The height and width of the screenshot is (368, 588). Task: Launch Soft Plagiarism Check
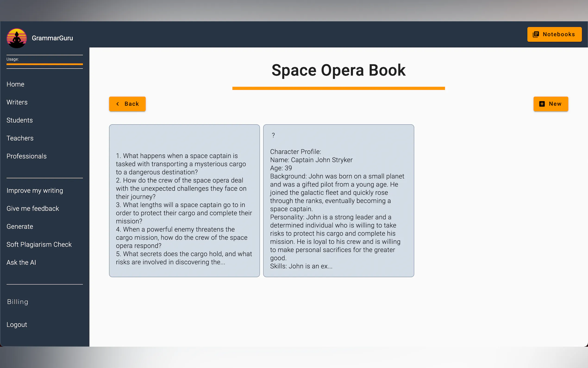39,245
